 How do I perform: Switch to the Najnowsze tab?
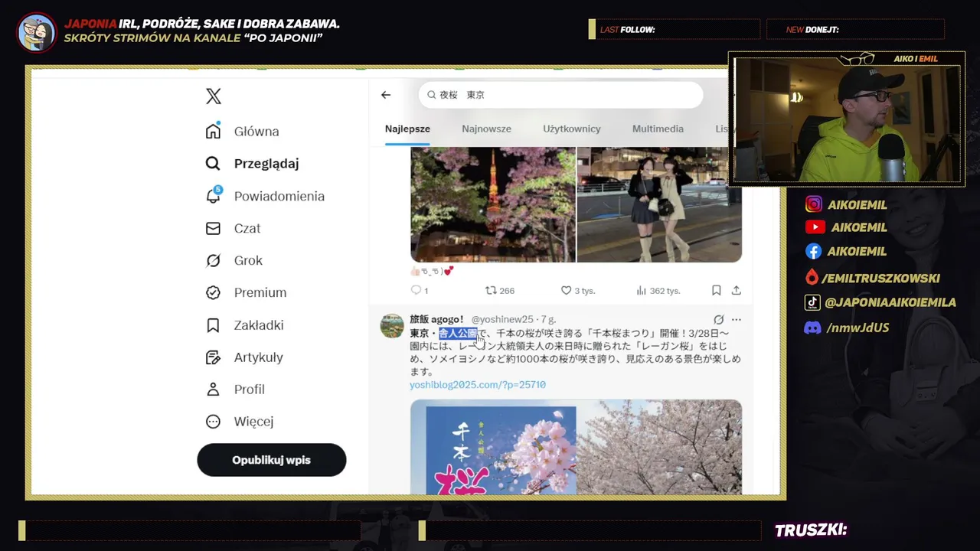(486, 129)
